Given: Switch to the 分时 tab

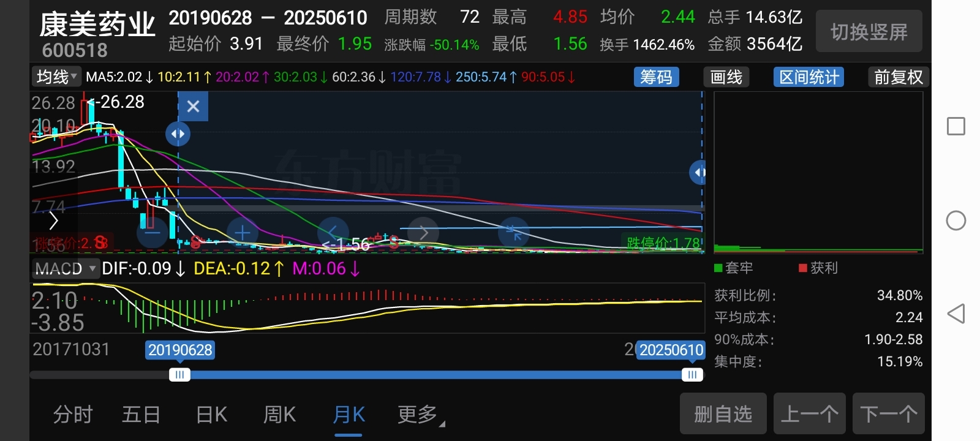Looking at the screenshot, I should coord(73,415).
